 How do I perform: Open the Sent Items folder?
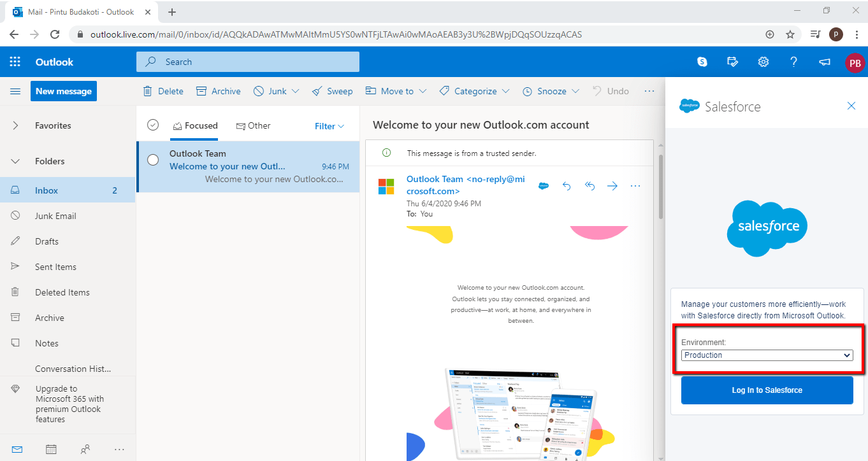tap(68, 267)
